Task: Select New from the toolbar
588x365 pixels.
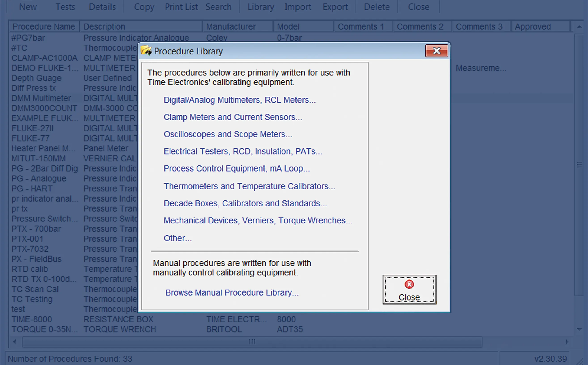Action: (28, 7)
